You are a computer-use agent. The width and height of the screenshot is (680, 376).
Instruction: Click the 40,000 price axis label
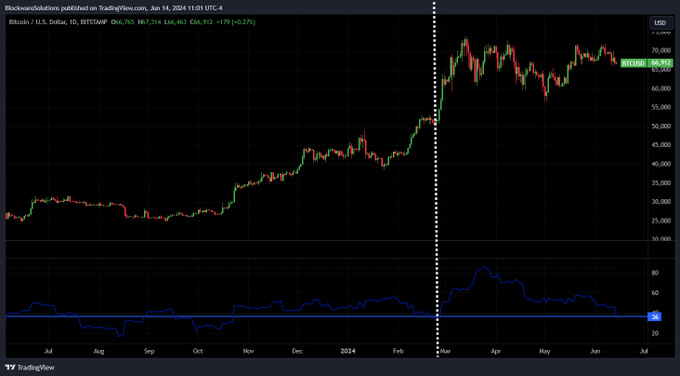[x=661, y=164]
